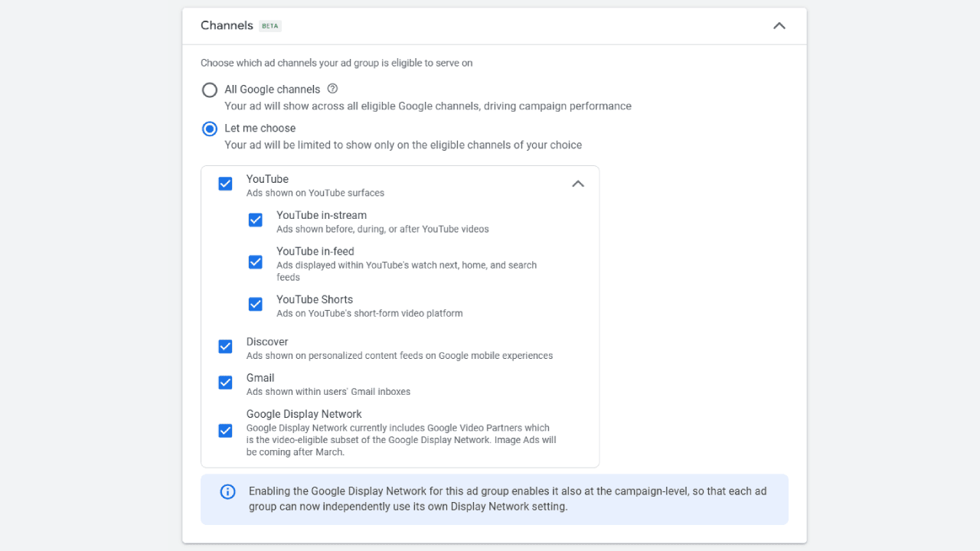This screenshot has height=551, width=980.
Task: Click the BETA badge next to Channels
Action: 270,26
